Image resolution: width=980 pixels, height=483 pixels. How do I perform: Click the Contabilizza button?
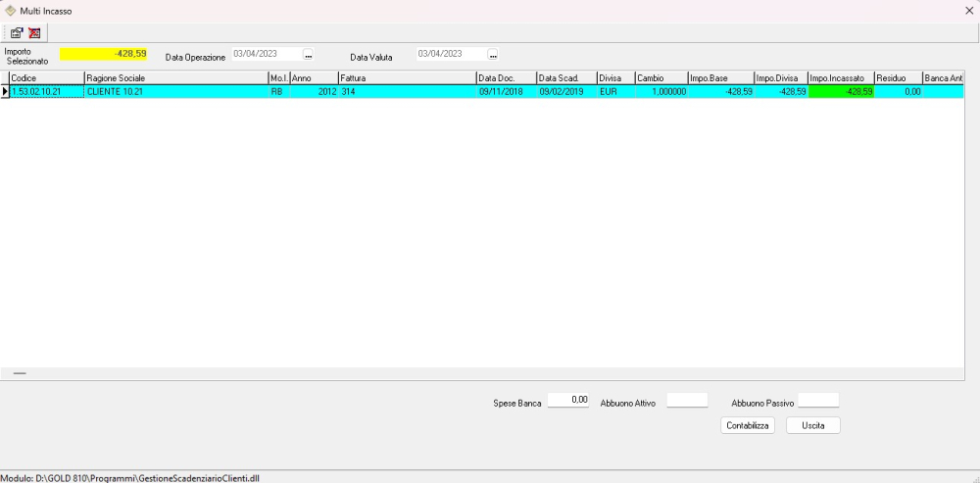click(x=748, y=425)
